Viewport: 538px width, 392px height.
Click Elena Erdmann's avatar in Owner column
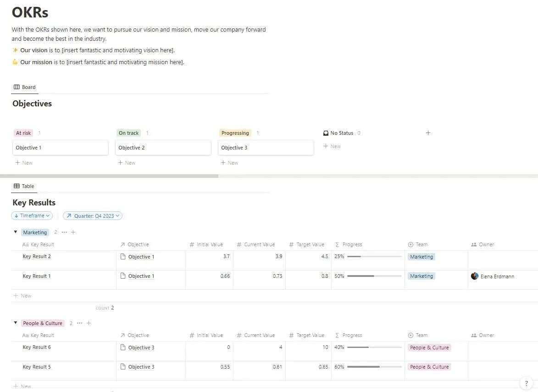click(x=475, y=276)
